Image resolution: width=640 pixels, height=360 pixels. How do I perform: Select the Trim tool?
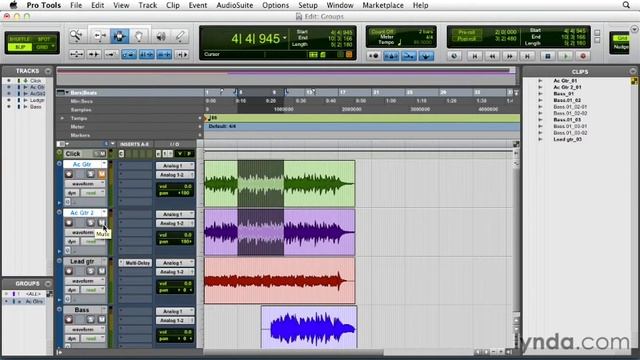pos(99,36)
